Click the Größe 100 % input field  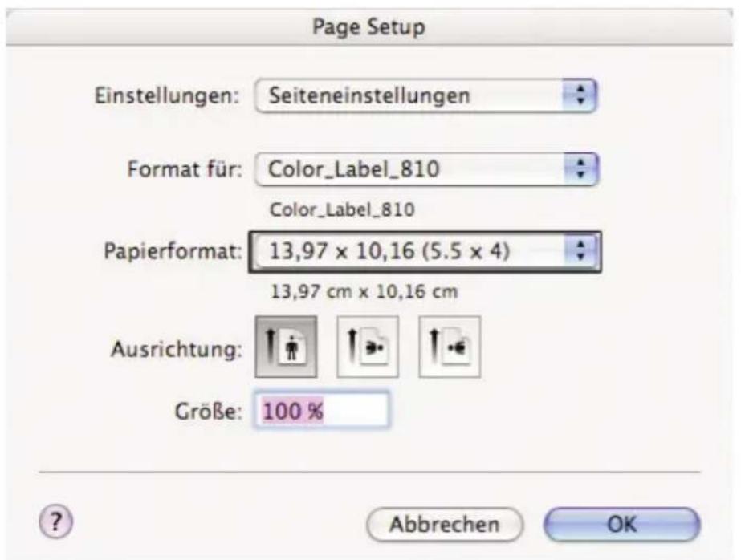322,410
